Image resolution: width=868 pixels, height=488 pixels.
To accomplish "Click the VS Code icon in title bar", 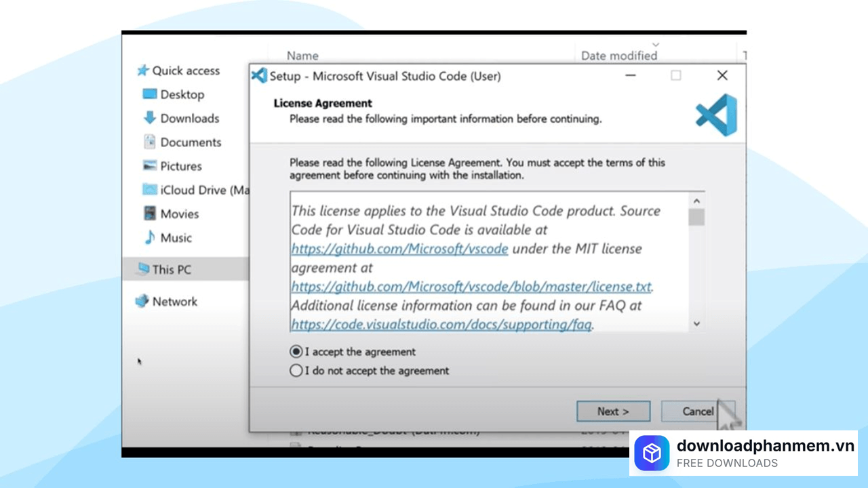I will [x=259, y=75].
